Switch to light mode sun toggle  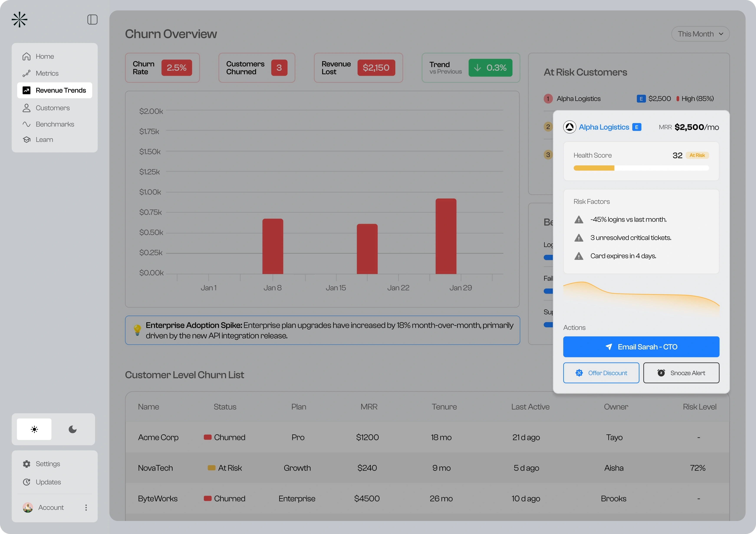[x=34, y=429]
